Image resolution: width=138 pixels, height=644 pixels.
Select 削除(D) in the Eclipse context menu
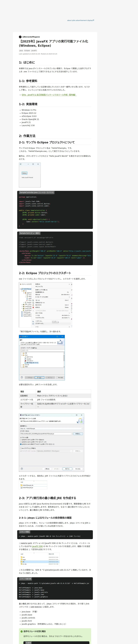38,308
